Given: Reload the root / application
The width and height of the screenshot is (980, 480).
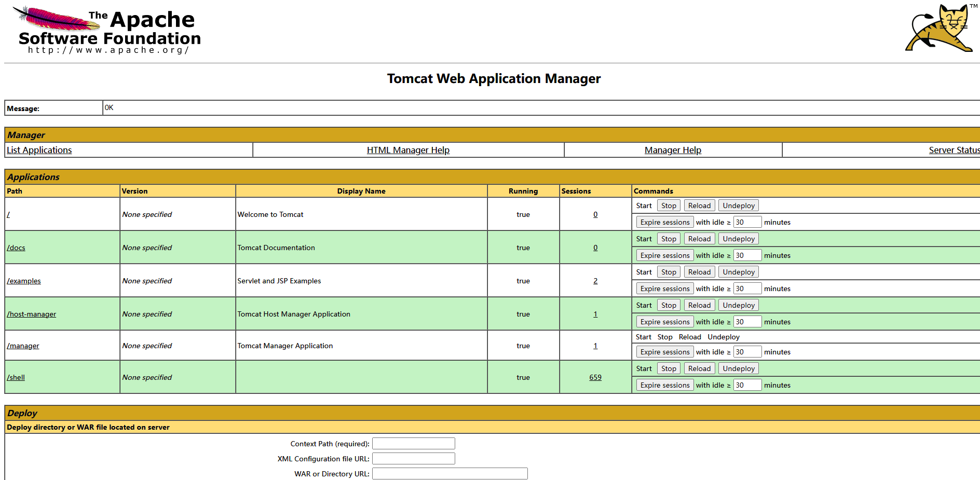Looking at the screenshot, I should (x=699, y=205).
